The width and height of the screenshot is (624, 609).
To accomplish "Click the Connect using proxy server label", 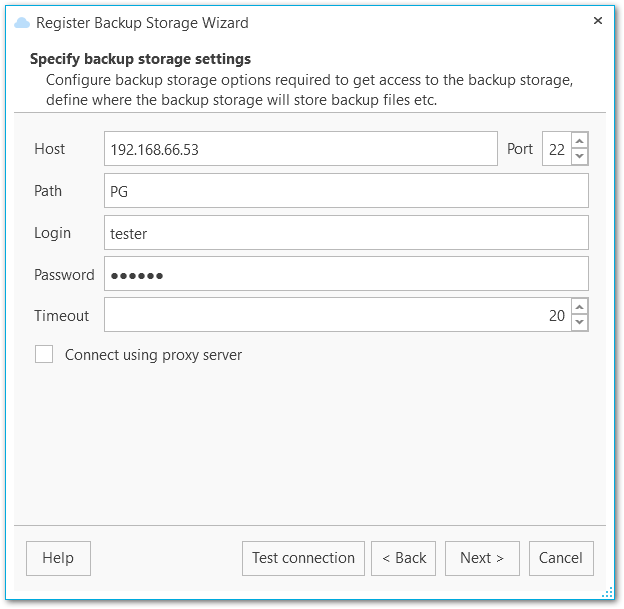I will 153,354.
